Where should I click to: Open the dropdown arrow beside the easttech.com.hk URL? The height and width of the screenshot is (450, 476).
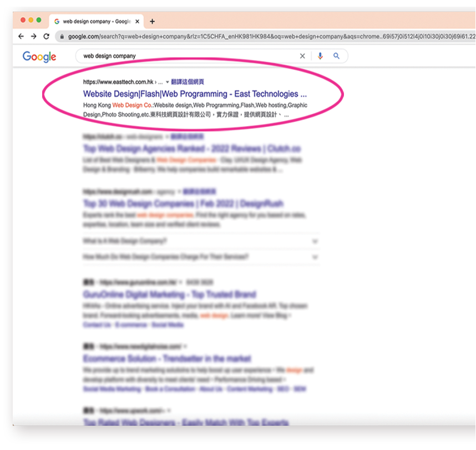coord(168,82)
